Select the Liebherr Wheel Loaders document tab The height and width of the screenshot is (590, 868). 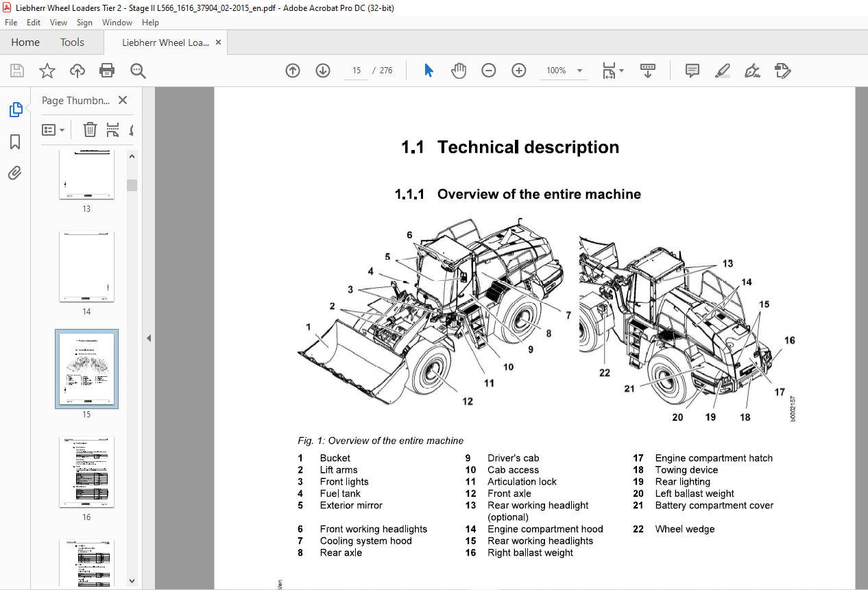[x=166, y=42]
